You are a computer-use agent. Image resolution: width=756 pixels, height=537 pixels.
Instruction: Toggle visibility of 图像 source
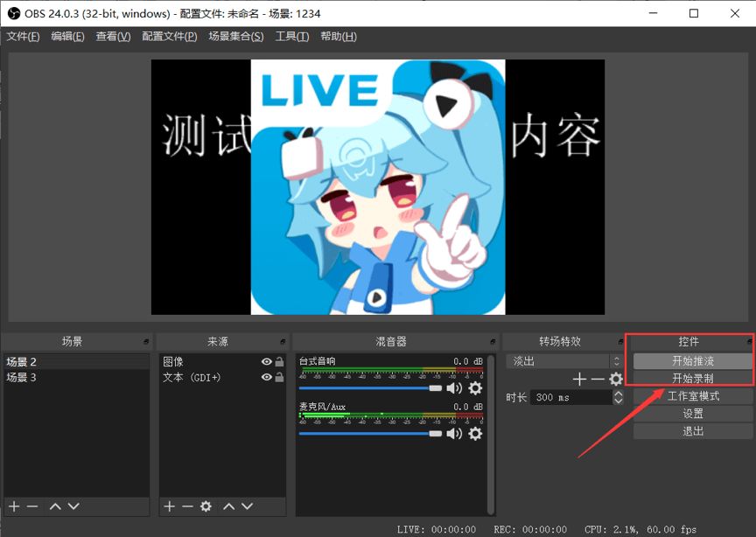[266, 361]
